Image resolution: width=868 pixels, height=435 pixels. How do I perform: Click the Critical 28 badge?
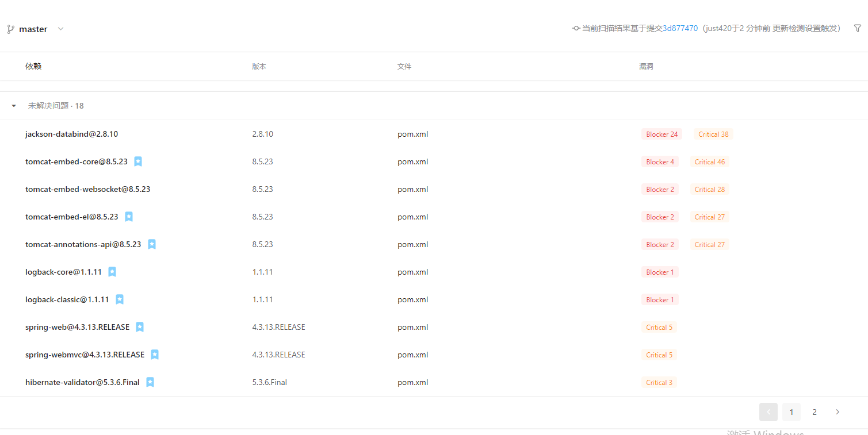[x=709, y=189]
